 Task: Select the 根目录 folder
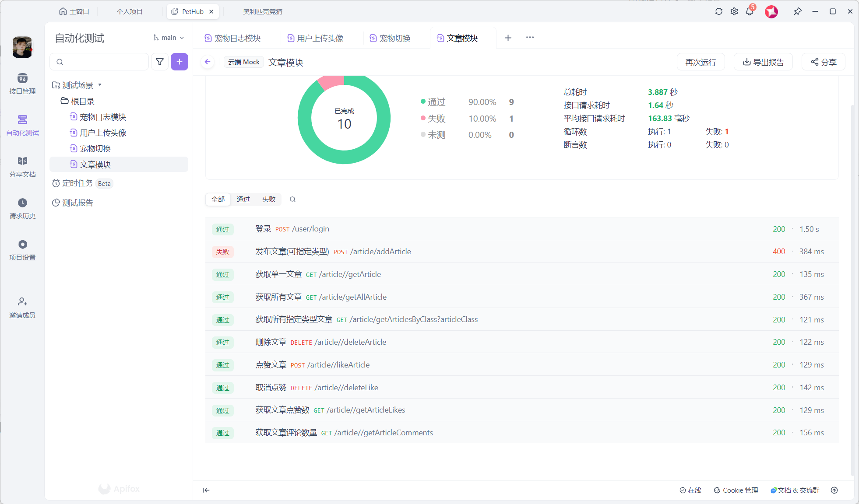[77, 101]
